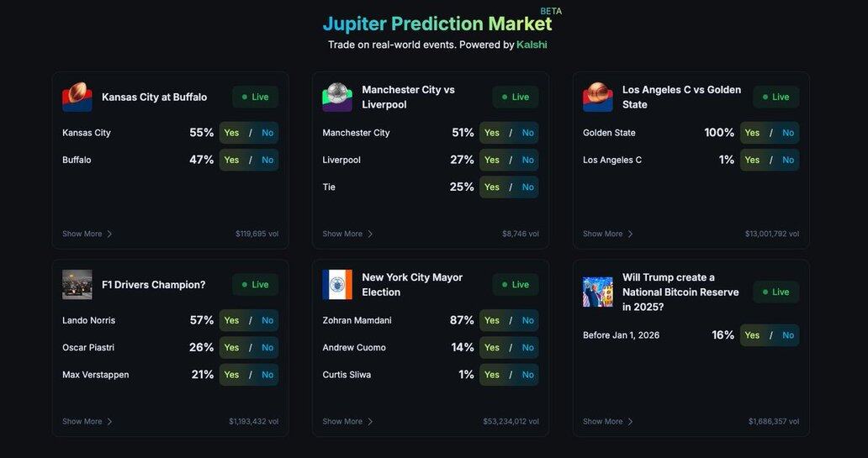Click the Trump Bitcoin Reserve market image
This screenshot has width=868, height=458.
point(598,292)
